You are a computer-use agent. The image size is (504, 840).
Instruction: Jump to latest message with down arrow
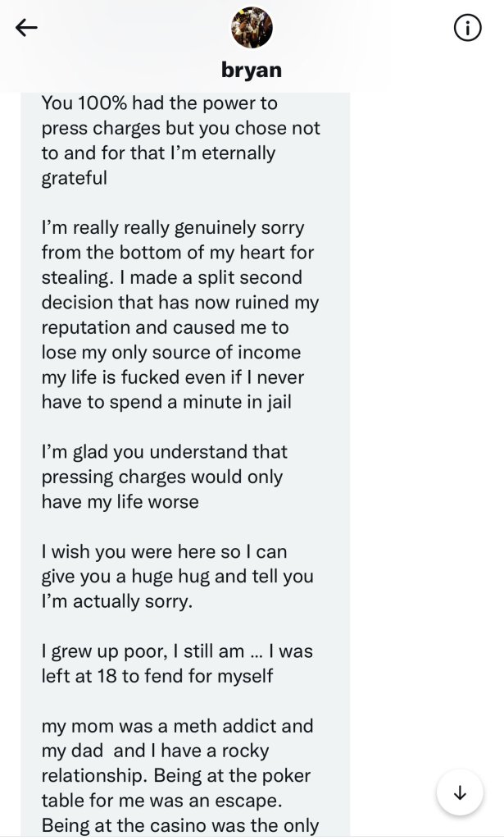tap(460, 792)
